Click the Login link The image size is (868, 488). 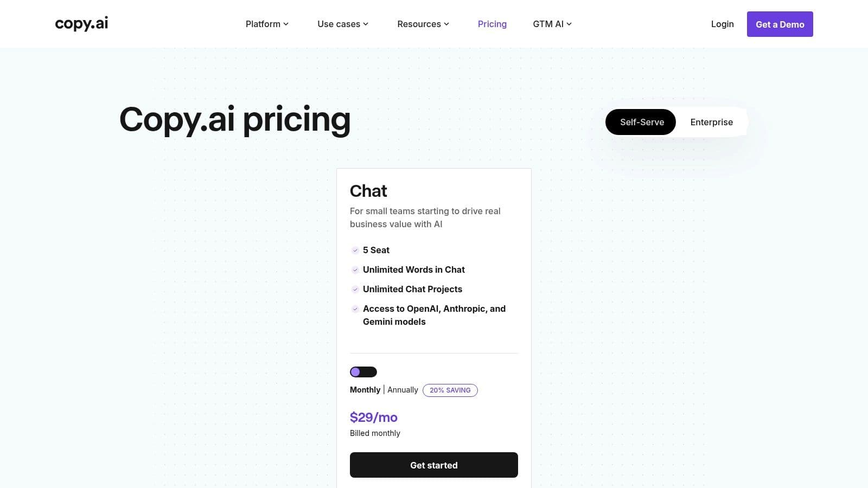pyautogui.click(x=722, y=24)
